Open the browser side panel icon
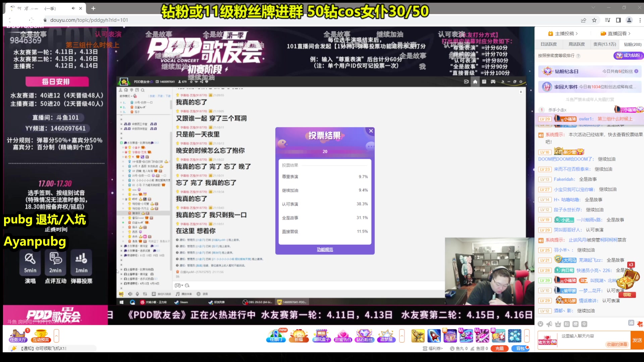This screenshot has width=644, height=362. (619, 20)
